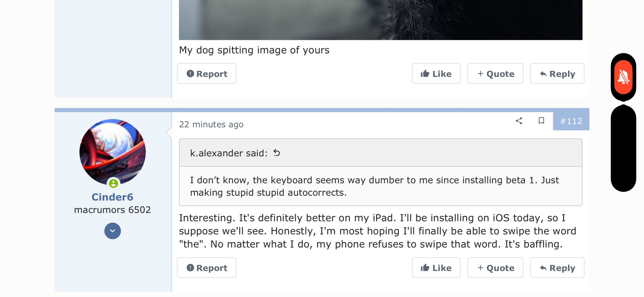Bookmark post #112

click(541, 121)
